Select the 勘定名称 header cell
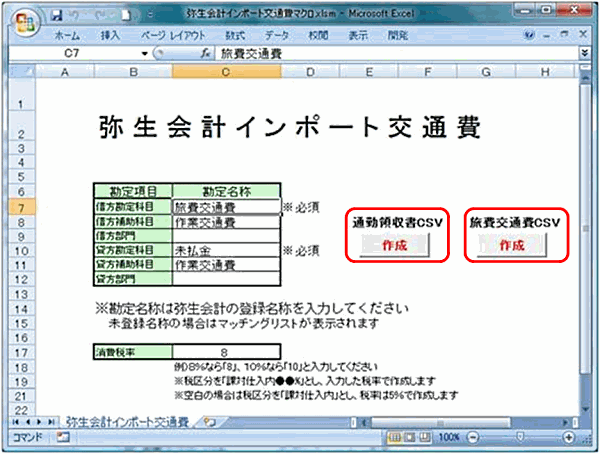This screenshot has width=600, height=454. coord(227,191)
